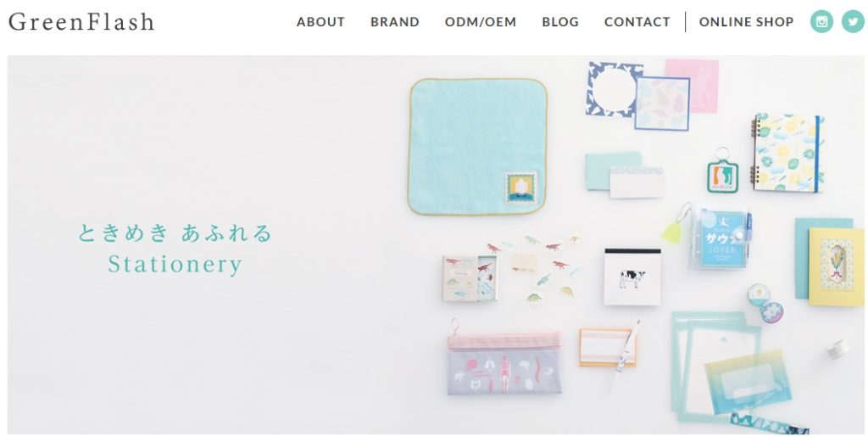Open the BRAND menu item
868x437 pixels.
click(x=395, y=22)
